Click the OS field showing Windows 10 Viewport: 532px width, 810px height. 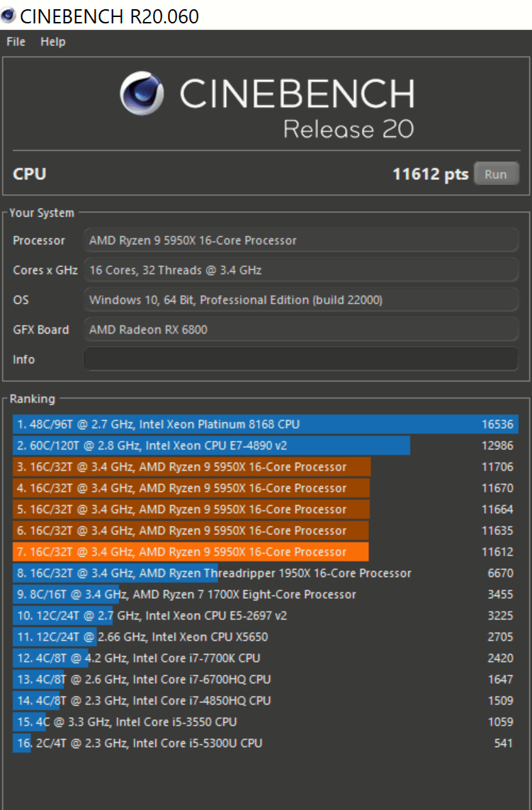(x=301, y=300)
